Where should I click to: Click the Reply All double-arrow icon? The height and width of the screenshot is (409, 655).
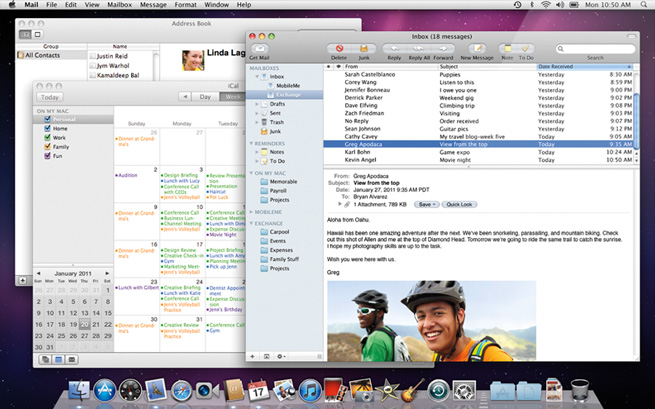tap(419, 48)
